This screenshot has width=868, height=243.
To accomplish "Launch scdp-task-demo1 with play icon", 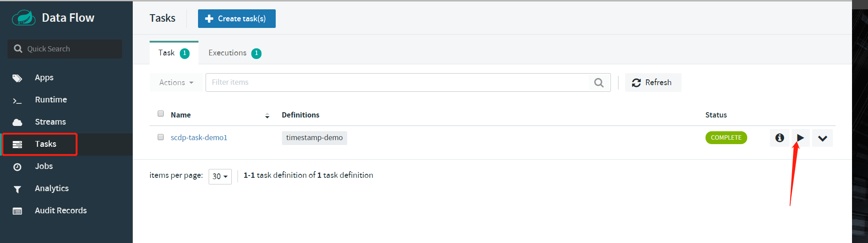I will [x=800, y=138].
